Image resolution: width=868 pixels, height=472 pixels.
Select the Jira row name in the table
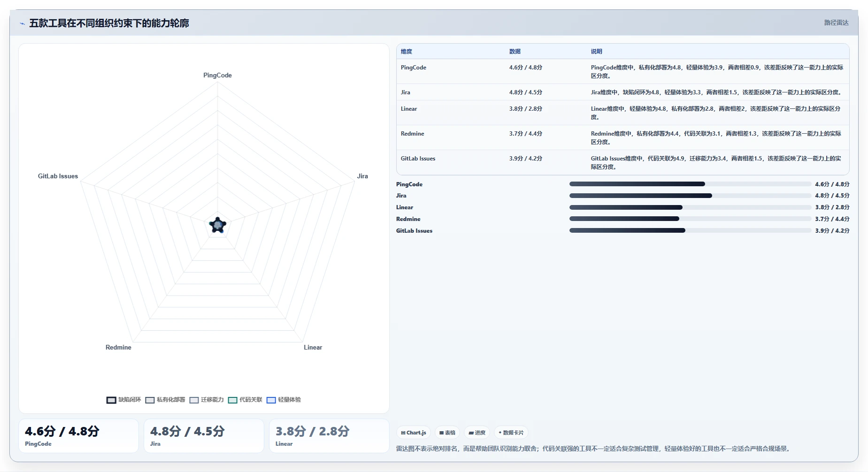pos(406,92)
